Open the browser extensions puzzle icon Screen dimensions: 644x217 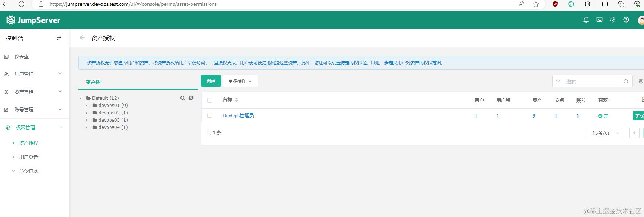pos(587,4)
